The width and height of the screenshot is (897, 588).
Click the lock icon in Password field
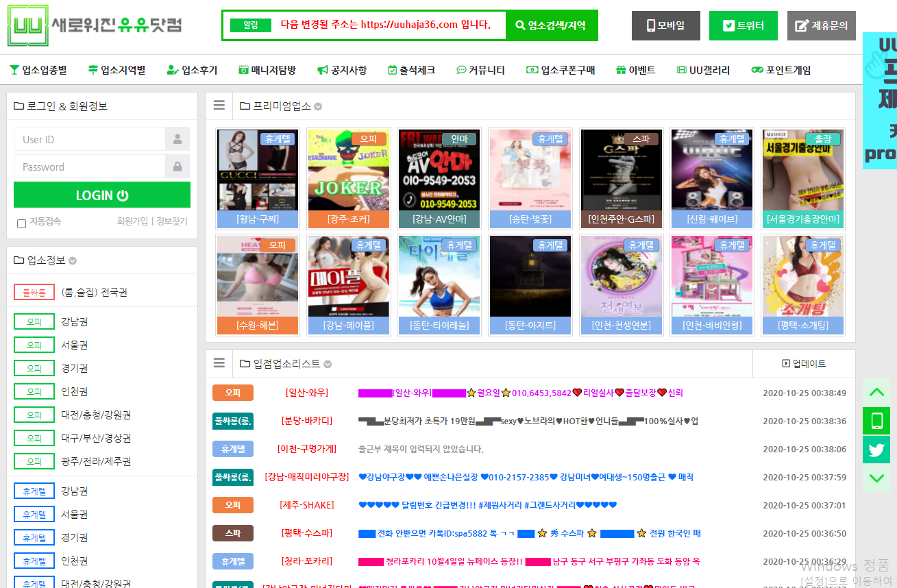[177, 167]
